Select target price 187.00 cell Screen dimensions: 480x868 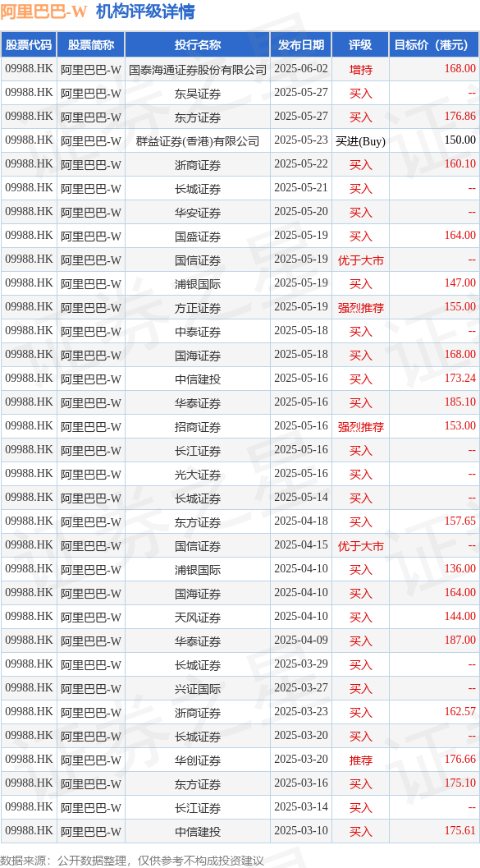coord(435,641)
